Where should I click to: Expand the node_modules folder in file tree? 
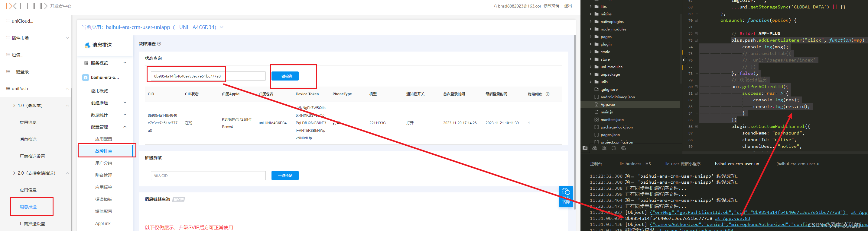590,29
